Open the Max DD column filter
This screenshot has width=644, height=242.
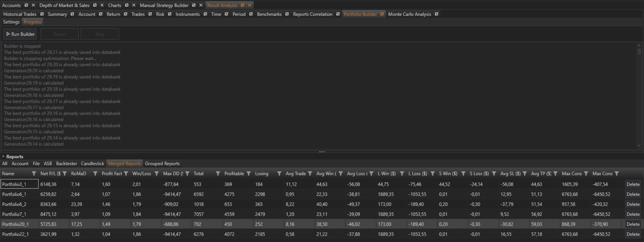point(187,173)
